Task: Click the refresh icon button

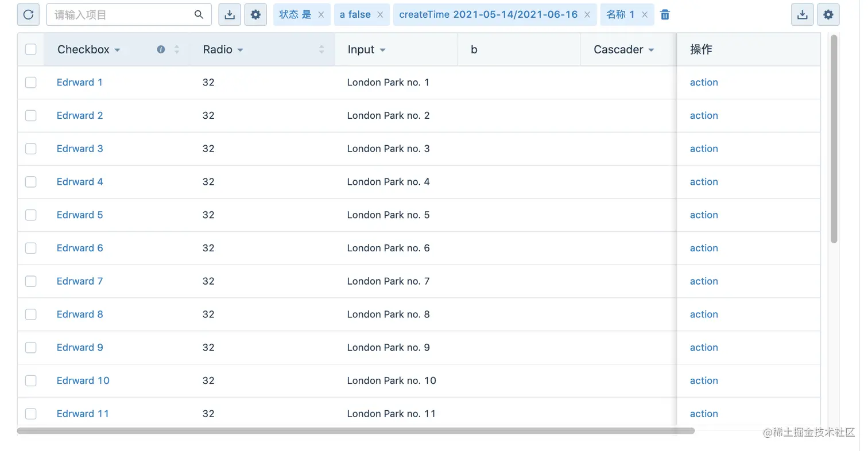Action: tap(28, 15)
